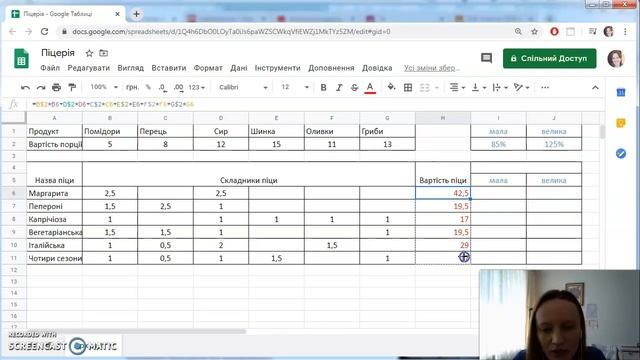
Task: Toggle bold formatting
Action: point(323,87)
